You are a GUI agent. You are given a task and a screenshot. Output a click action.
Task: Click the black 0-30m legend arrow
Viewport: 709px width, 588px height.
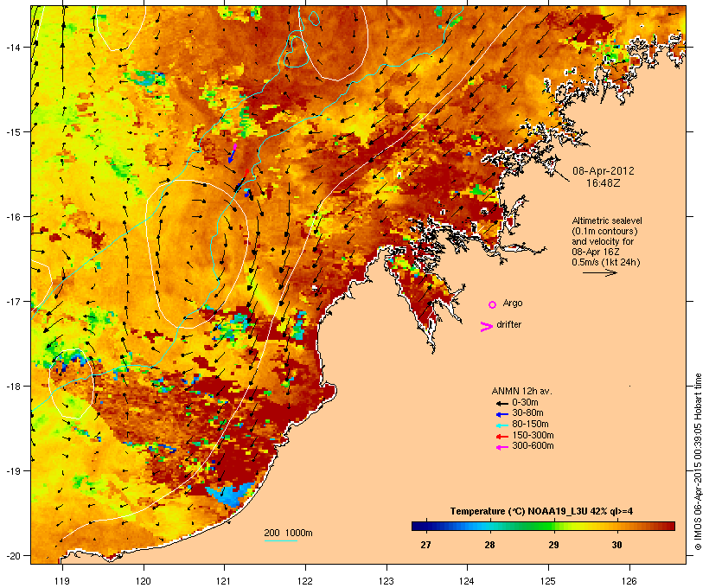point(501,404)
